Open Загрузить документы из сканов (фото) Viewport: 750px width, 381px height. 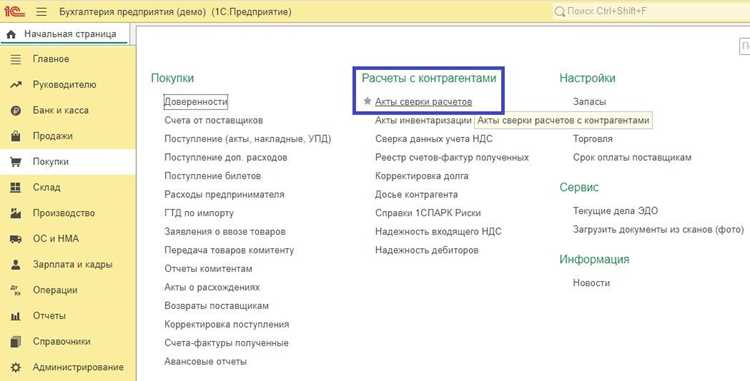coord(659,230)
